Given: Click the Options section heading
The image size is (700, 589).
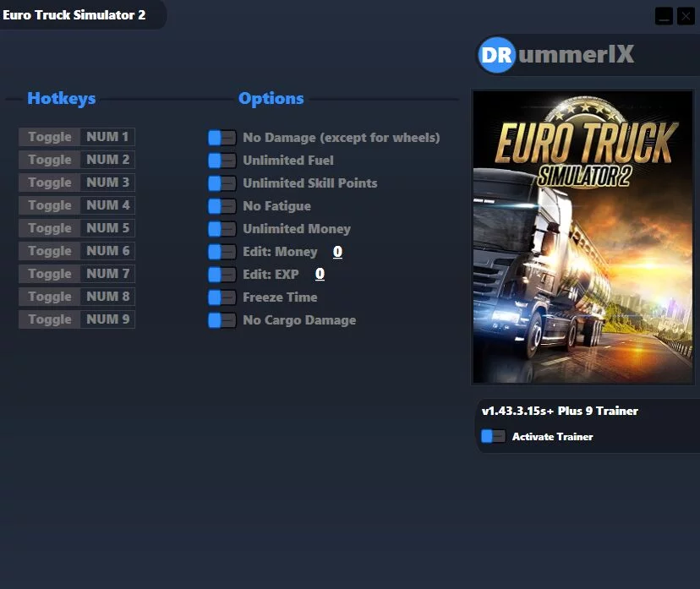Looking at the screenshot, I should coord(271,99).
